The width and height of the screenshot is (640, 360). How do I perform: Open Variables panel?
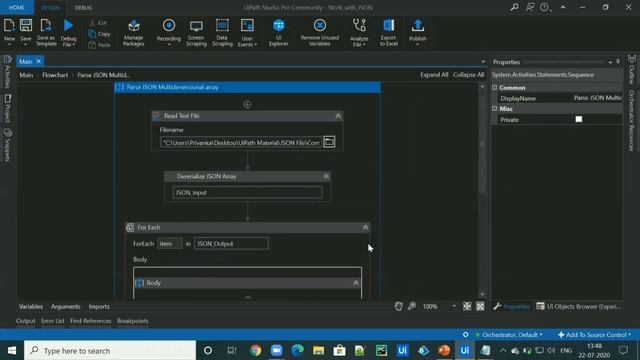(31, 307)
